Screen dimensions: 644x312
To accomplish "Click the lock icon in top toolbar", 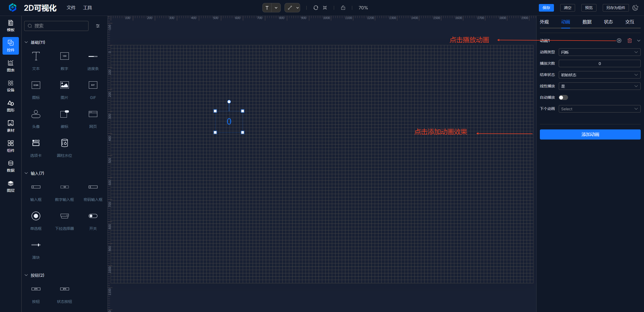I will (x=343, y=8).
